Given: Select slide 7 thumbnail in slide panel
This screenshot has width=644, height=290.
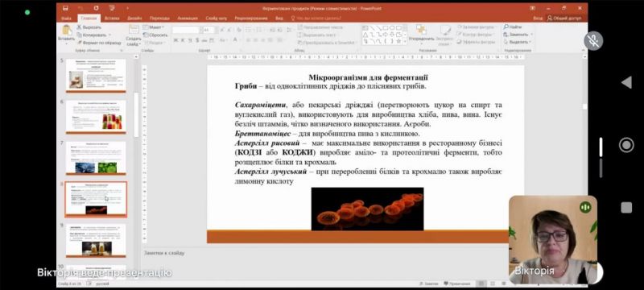Looking at the screenshot, I should click(x=96, y=158).
